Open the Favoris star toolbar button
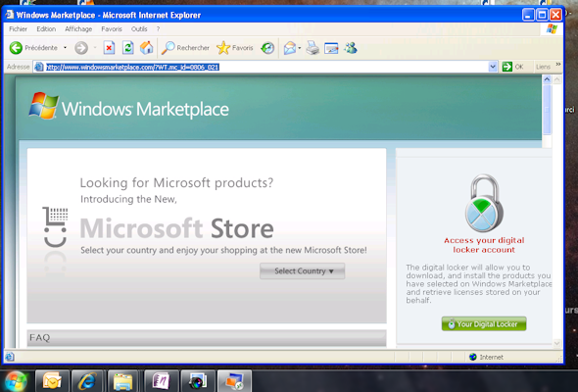The image size is (578, 392). coord(235,48)
